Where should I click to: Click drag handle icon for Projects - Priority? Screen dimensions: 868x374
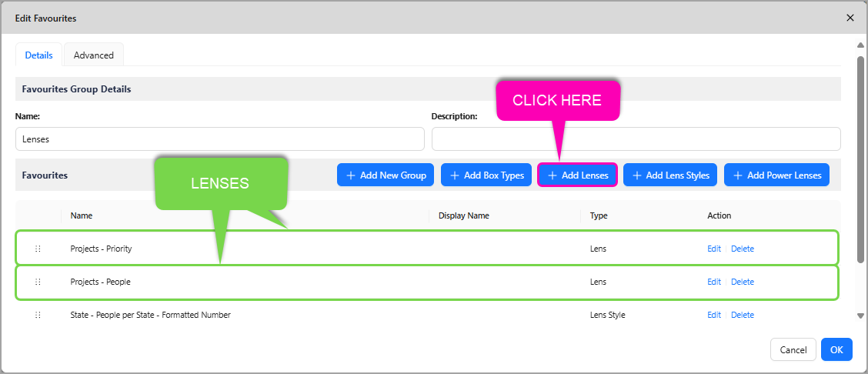point(38,249)
